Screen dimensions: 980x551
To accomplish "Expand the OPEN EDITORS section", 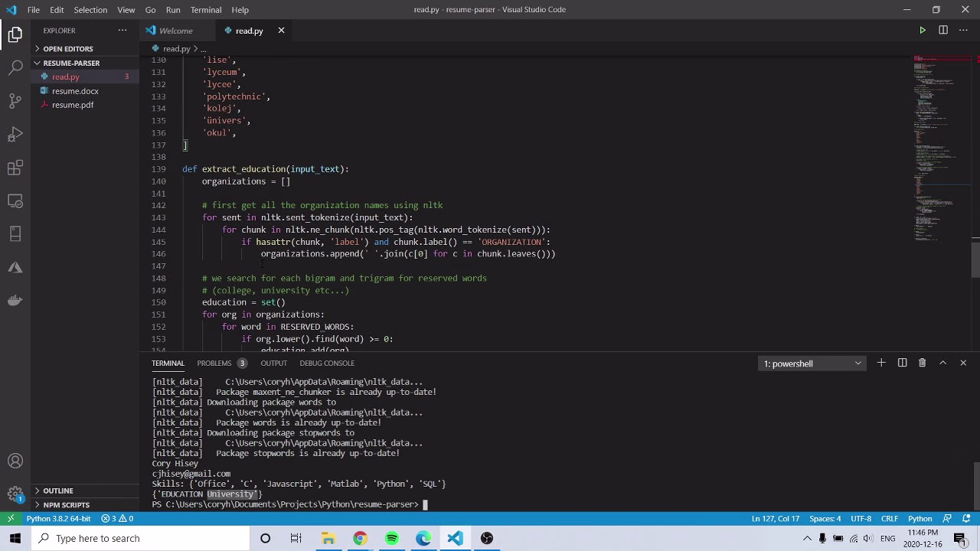I will pos(67,49).
